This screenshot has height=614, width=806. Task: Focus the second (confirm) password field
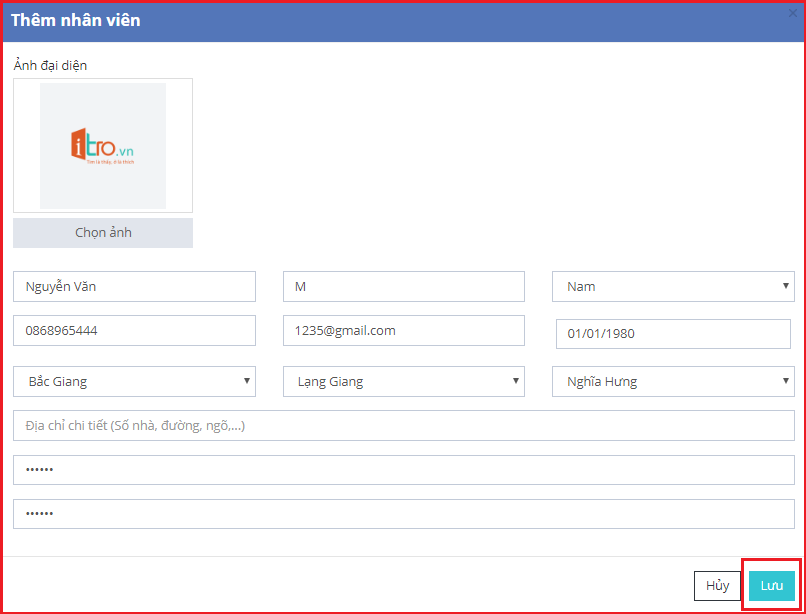coord(403,514)
